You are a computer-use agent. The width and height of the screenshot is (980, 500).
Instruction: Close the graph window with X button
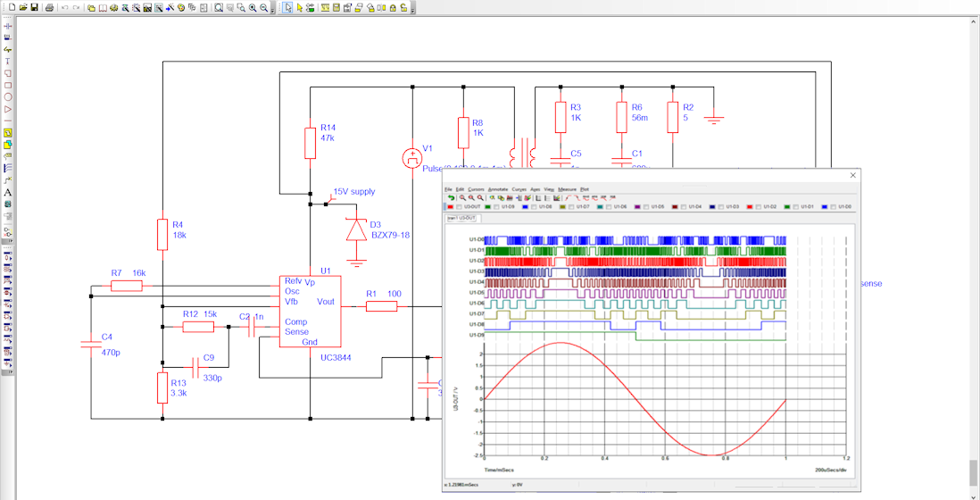[x=852, y=176]
